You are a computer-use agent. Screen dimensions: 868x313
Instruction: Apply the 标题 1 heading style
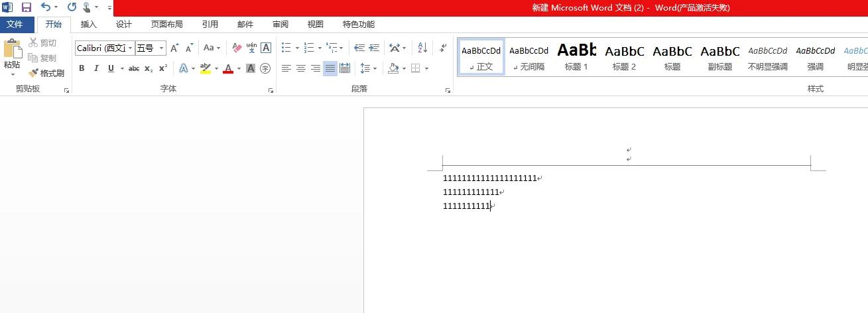pos(576,56)
